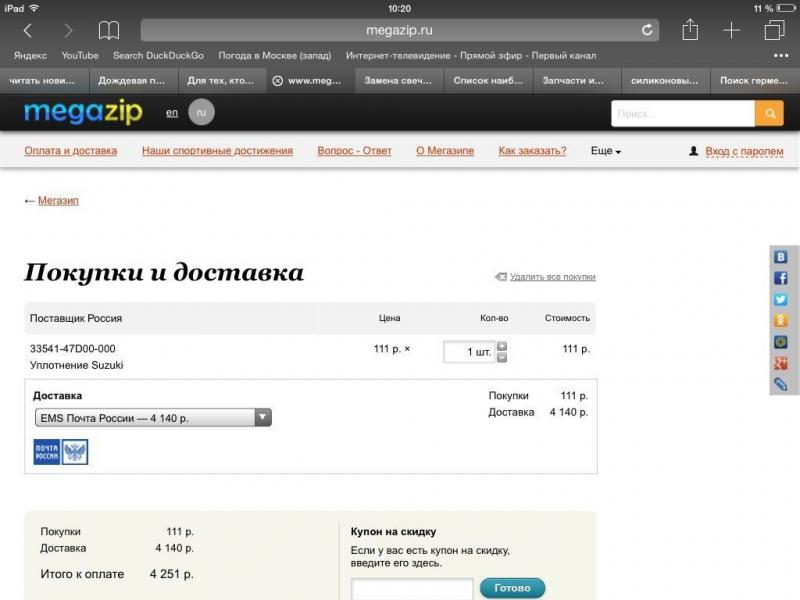
Task: Share via VKontakte sidebar icon
Action: tap(781, 257)
